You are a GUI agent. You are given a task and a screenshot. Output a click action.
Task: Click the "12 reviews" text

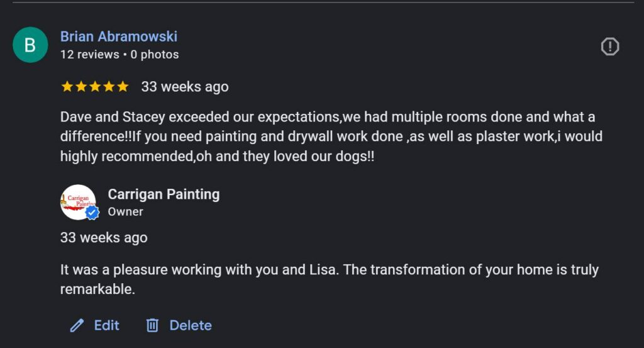click(89, 55)
